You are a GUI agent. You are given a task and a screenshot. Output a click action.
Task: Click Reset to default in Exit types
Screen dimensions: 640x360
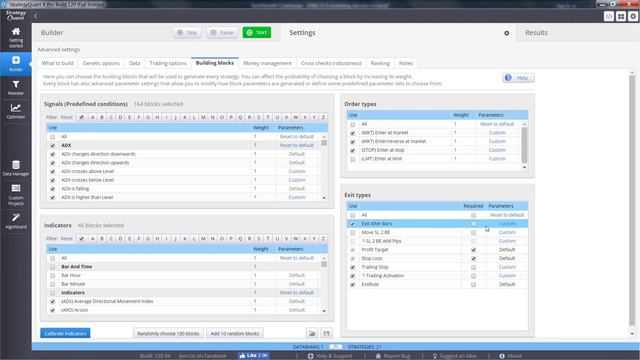(507, 215)
